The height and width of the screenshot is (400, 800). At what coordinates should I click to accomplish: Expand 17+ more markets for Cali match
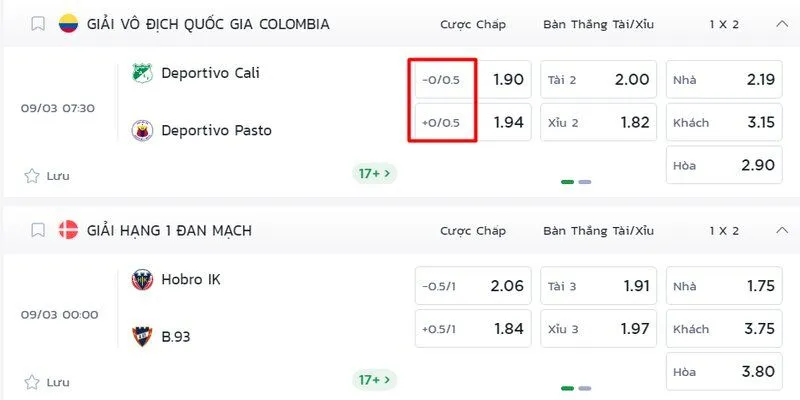pos(375,174)
